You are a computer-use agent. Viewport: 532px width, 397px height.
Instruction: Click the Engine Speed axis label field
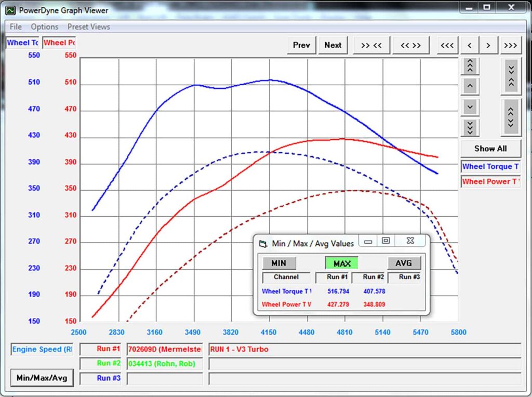(x=42, y=350)
